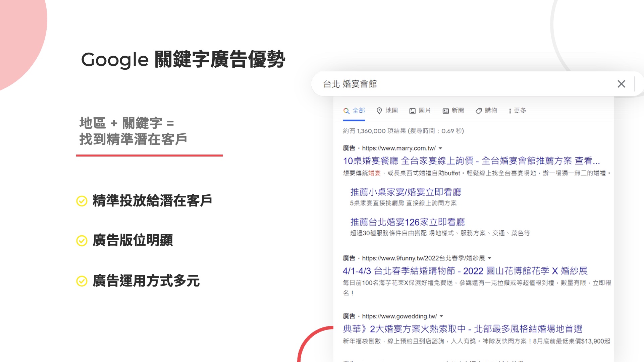This screenshot has width=644, height=362.
Task: Click the description starting 新年福袋倒數
Action: pos(477,341)
